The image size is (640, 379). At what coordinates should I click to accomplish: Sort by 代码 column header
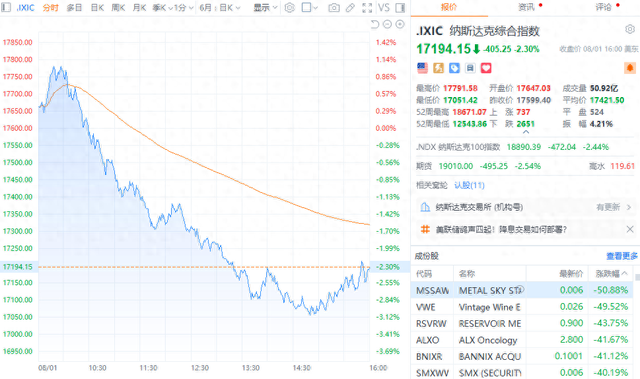424,274
